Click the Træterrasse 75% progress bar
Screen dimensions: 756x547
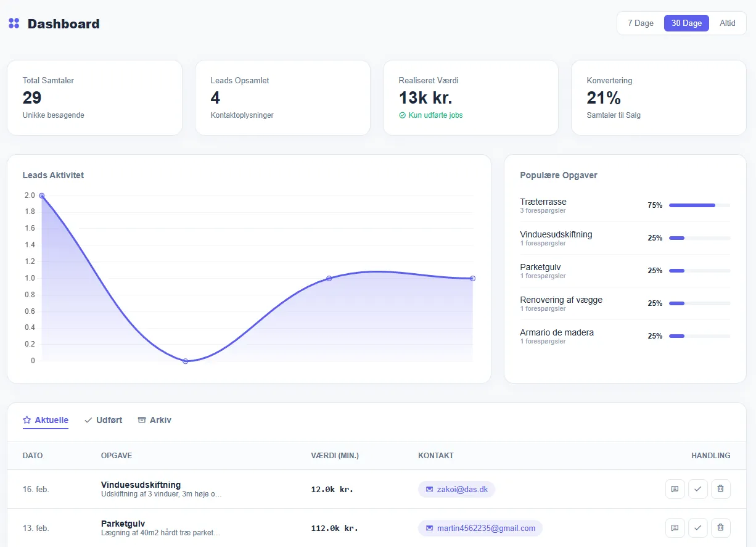coord(700,205)
